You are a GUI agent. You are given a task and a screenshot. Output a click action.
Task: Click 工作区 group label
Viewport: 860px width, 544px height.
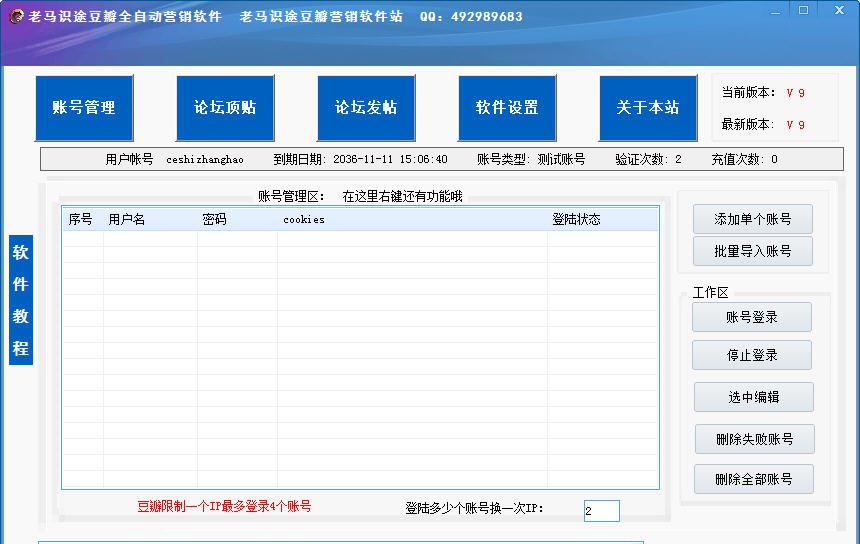click(x=710, y=293)
